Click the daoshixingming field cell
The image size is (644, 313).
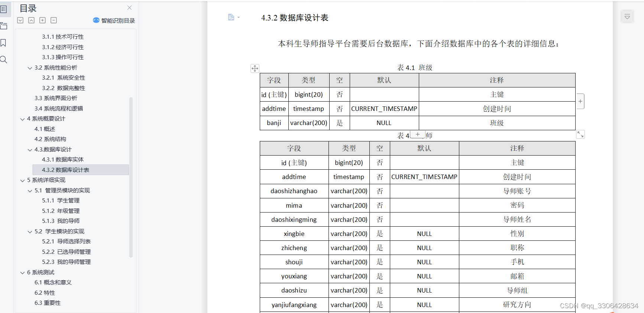point(294,220)
